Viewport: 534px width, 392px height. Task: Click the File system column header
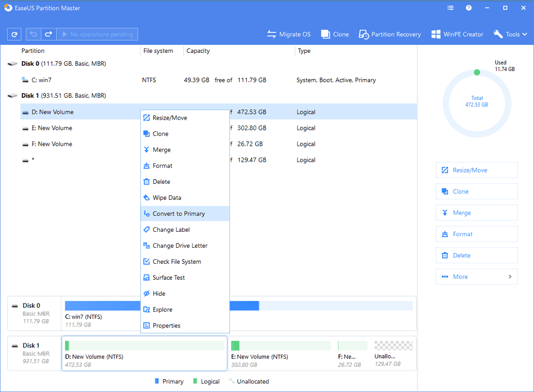[158, 51]
